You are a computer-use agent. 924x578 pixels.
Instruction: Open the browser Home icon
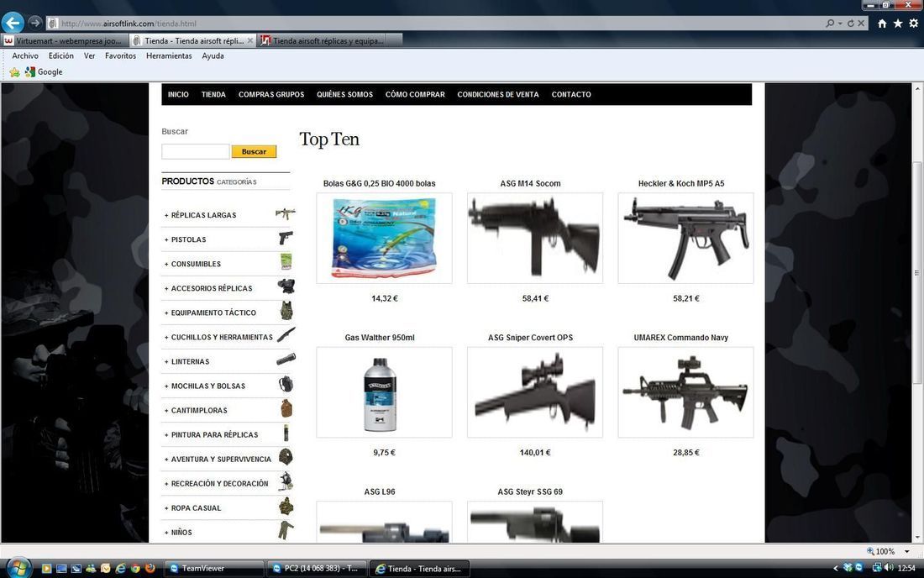[x=882, y=24]
